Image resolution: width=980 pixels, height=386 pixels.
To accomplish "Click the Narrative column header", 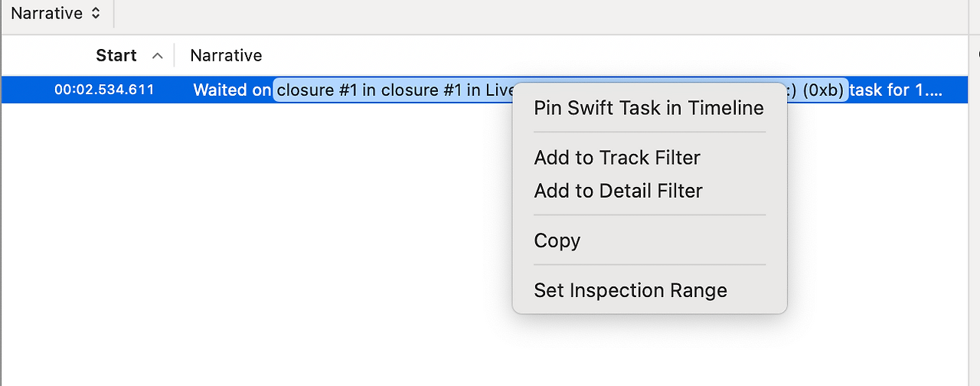I will 226,55.
